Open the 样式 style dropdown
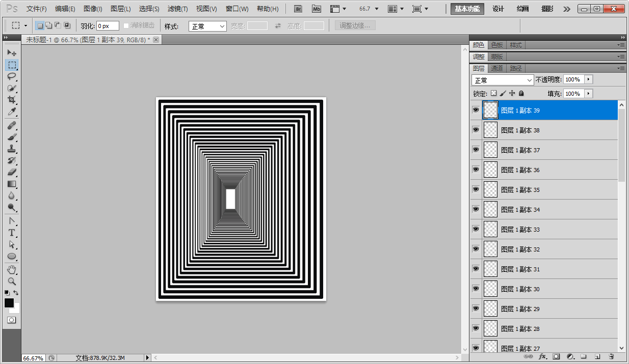This screenshot has width=629, height=364. 207,26
